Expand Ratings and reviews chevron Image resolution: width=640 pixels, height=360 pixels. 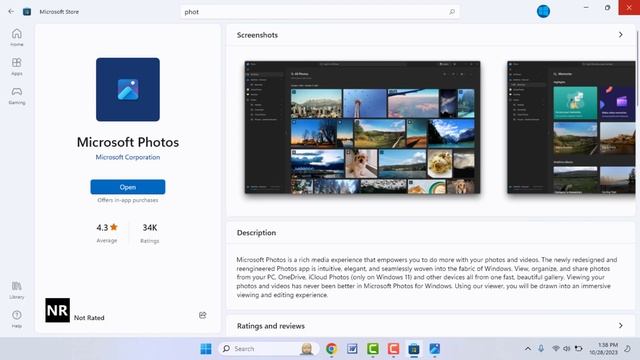(620, 326)
